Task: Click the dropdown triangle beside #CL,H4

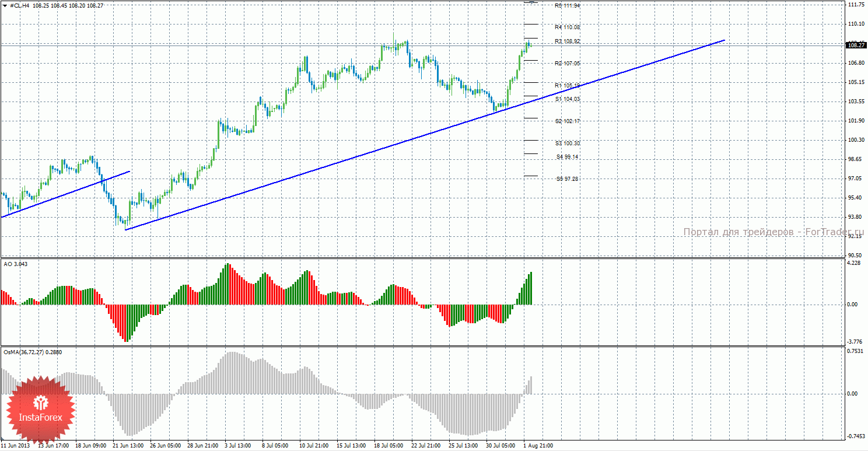Action: 5,5
